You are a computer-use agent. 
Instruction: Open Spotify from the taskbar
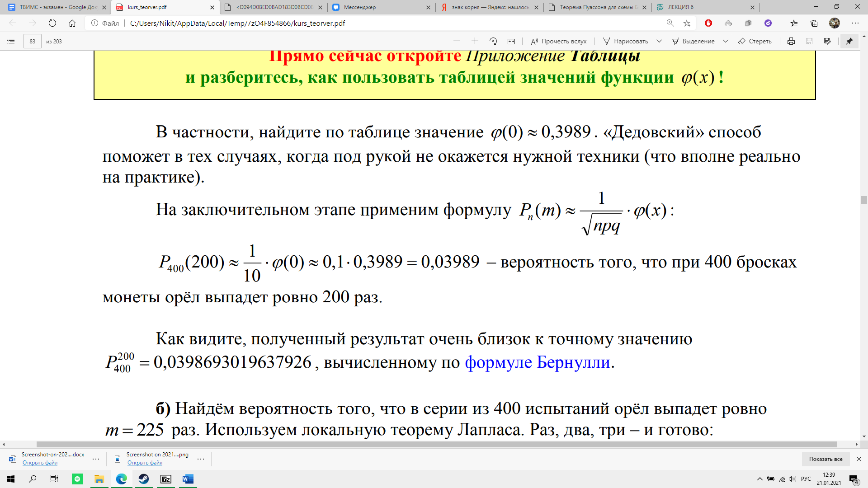[x=77, y=479]
